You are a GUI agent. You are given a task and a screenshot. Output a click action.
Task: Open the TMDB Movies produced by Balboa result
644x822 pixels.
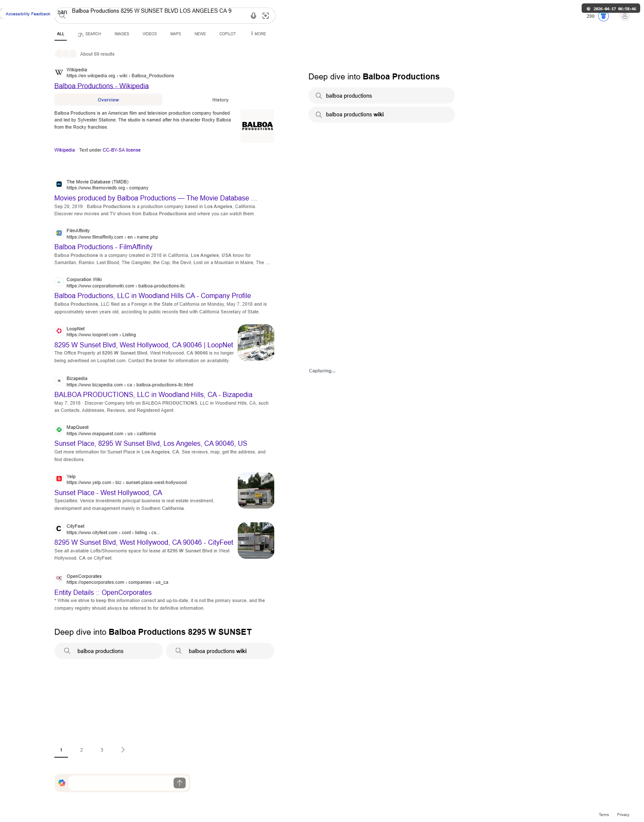coord(156,198)
